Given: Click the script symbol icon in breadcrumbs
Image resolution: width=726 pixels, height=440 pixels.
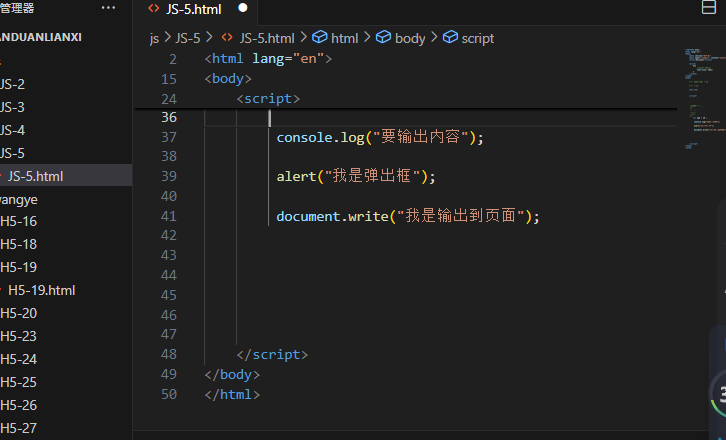Looking at the screenshot, I should pos(450,38).
